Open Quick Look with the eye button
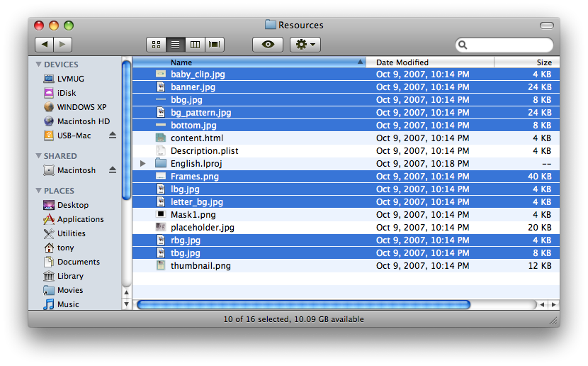The width and height of the screenshot is (588, 366). pyautogui.click(x=268, y=45)
